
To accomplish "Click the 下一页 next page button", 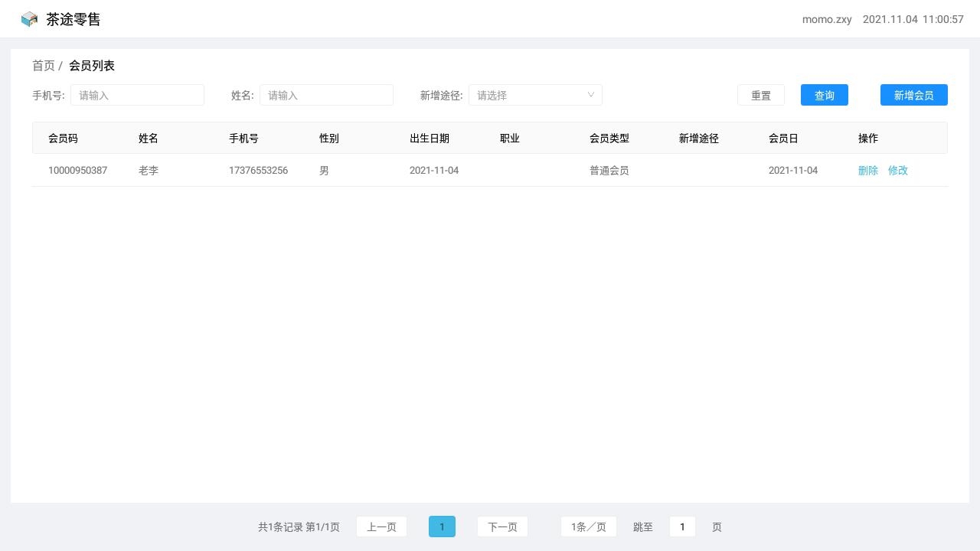I will 502,527.
